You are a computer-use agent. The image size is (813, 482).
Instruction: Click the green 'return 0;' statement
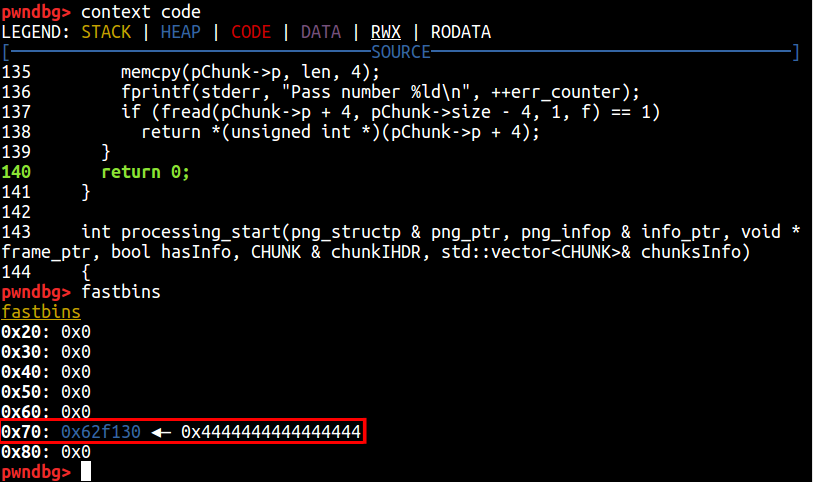point(146,172)
